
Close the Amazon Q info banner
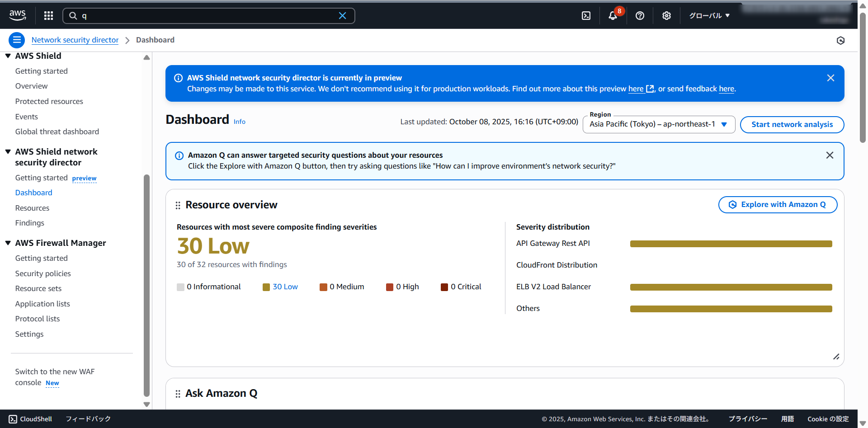coord(830,155)
